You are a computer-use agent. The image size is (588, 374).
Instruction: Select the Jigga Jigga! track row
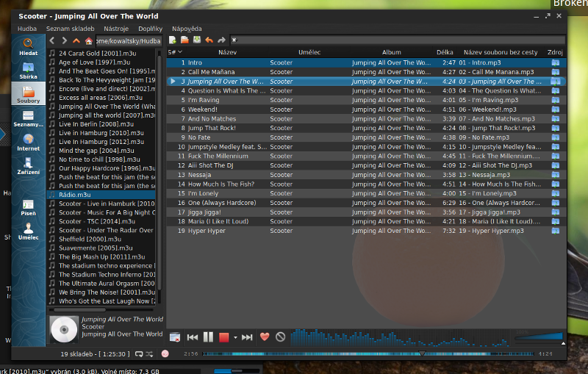(365, 212)
